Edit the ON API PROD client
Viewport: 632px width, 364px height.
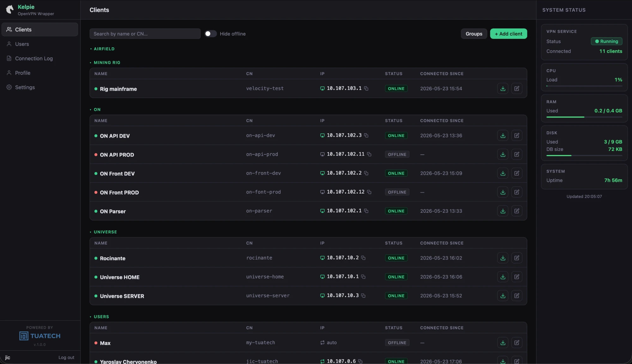pyautogui.click(x=517, y=154)
